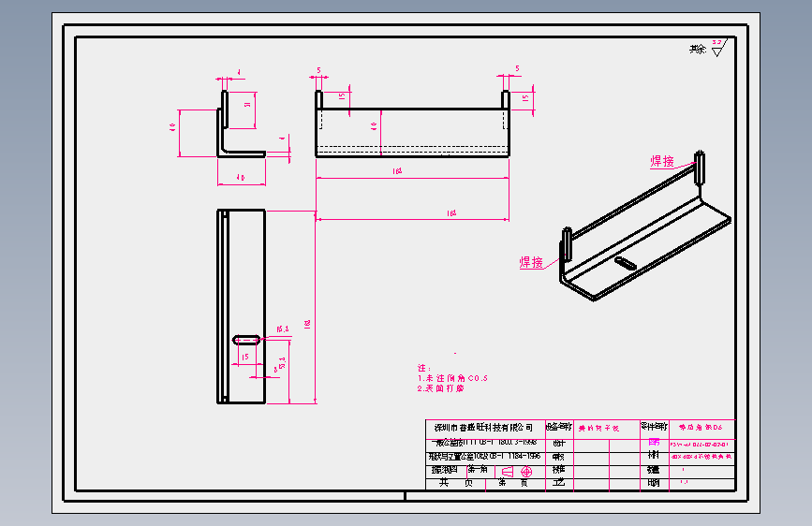Select the 焊接 label at the rear pin
812x526 pixels.
pyautogui.click(x=662, y=162)
